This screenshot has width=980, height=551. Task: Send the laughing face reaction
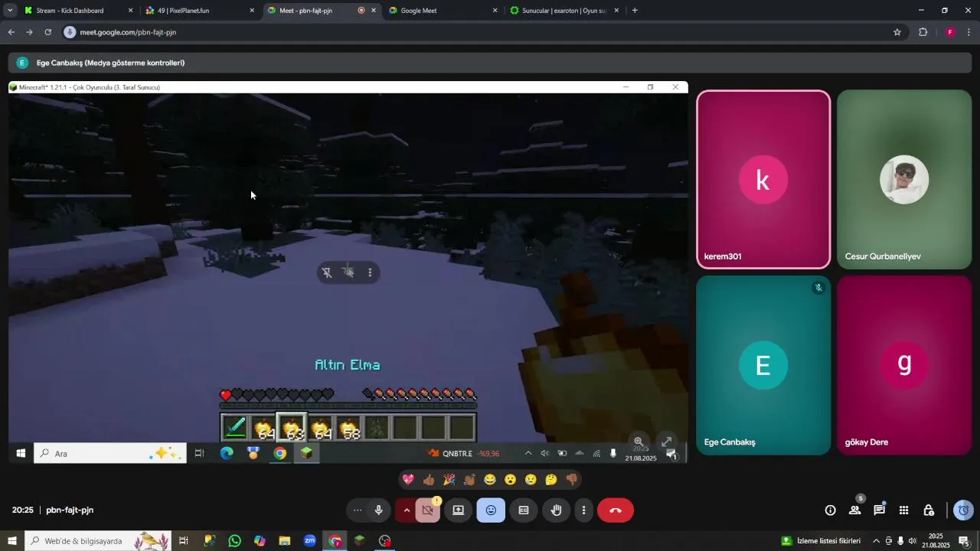pyautogui.click(x=490, y=480)
